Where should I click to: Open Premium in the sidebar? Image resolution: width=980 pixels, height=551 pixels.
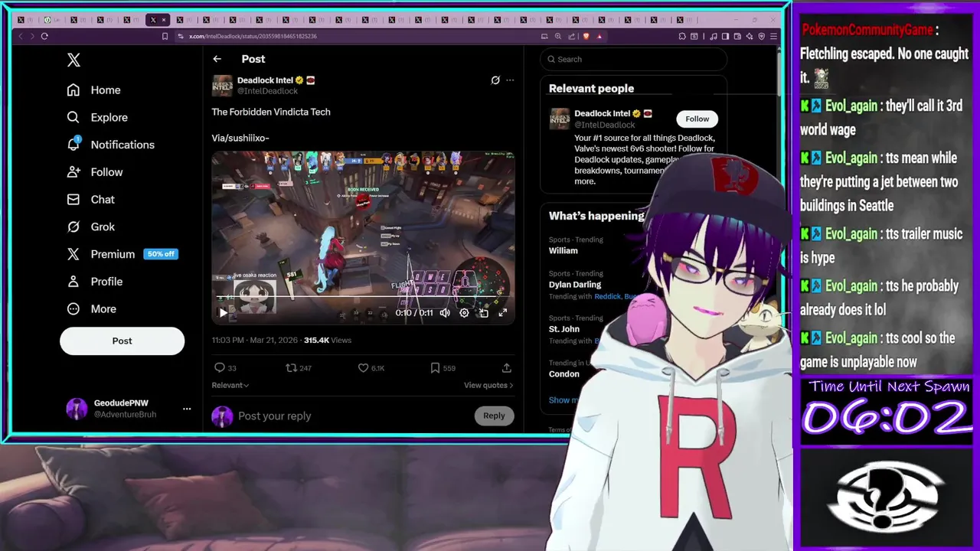click(x=100, y=254)
